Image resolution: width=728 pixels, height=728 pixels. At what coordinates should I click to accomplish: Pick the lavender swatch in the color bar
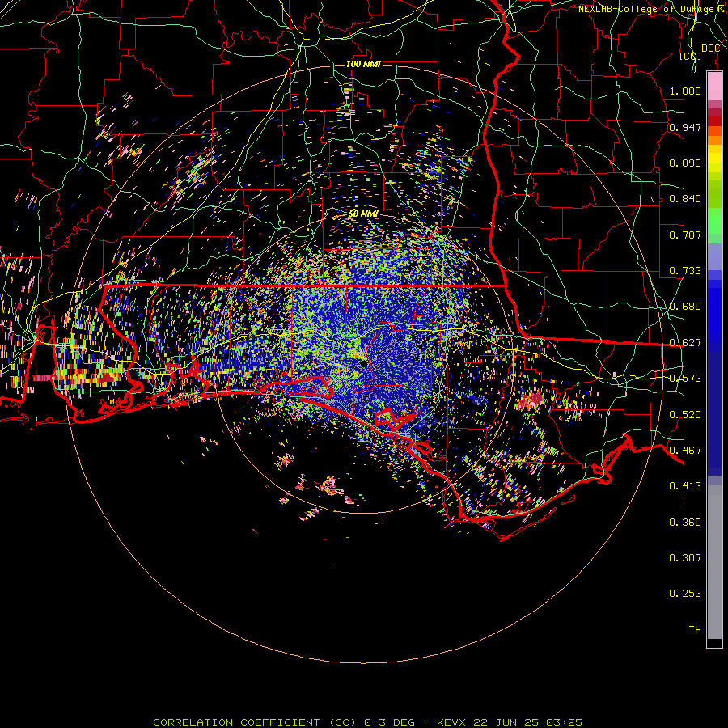[714, 256]
